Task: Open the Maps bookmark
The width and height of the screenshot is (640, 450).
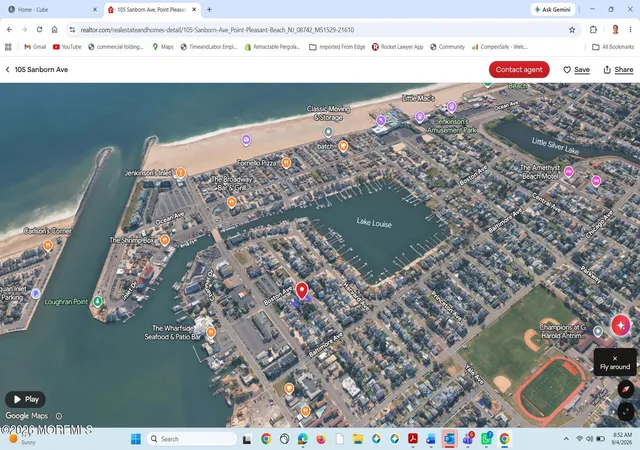Action: pyautogui.click(x=162, y=47)
